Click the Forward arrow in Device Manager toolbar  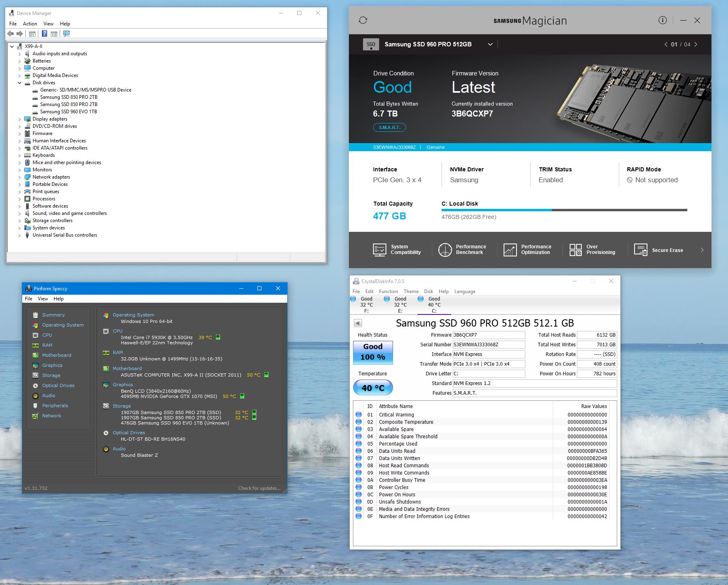click(20, 33)
